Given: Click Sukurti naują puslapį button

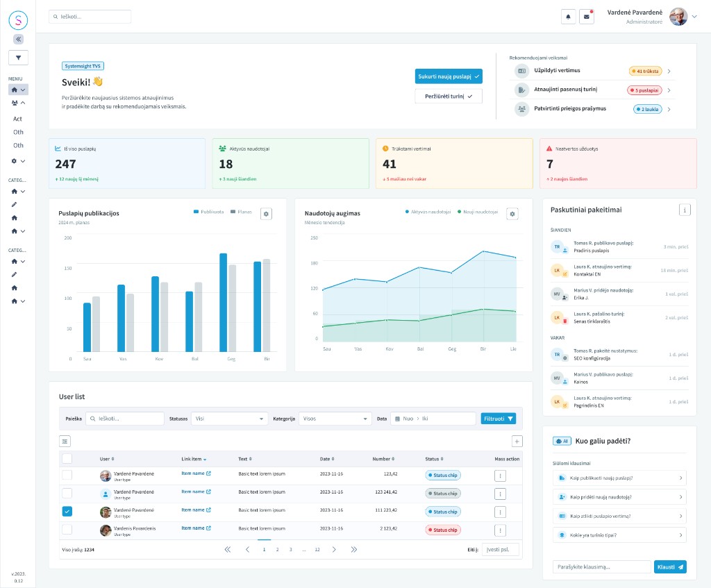Looking at the screenshot, I should coord(449,76).
